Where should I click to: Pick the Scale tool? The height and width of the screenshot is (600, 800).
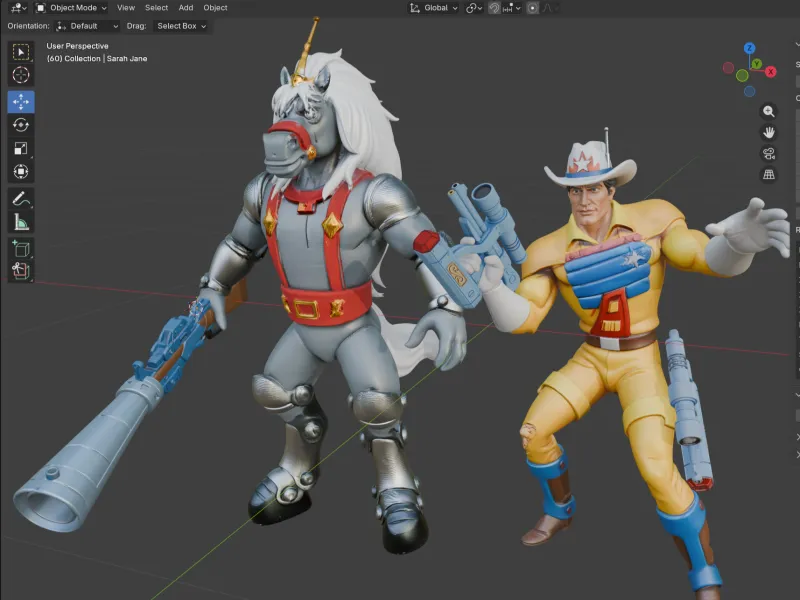(21, 148)
